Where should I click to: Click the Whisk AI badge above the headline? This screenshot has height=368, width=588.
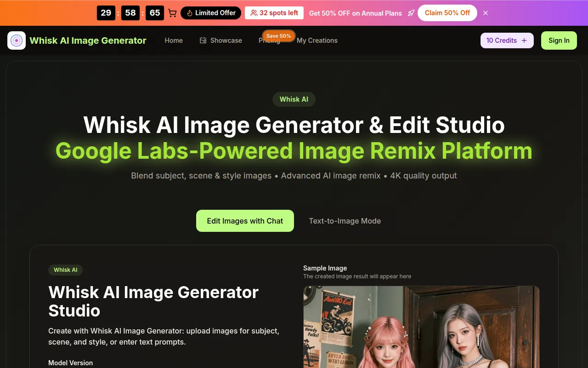[294, 99]
